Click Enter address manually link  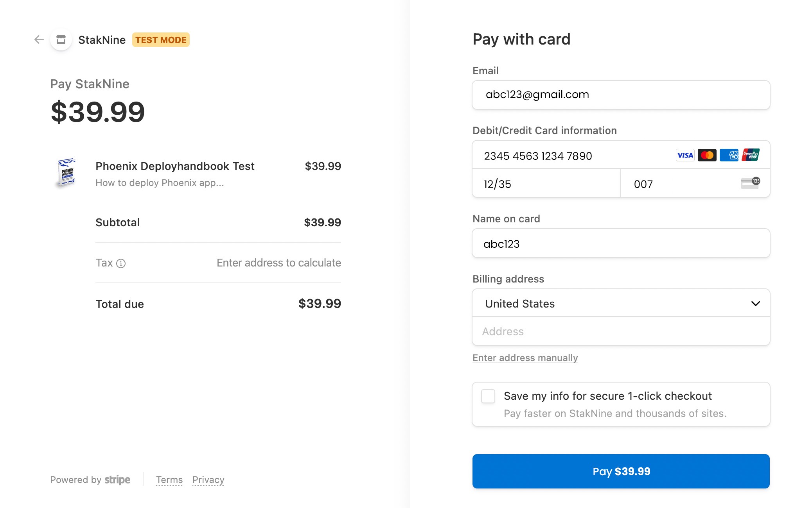525,358
